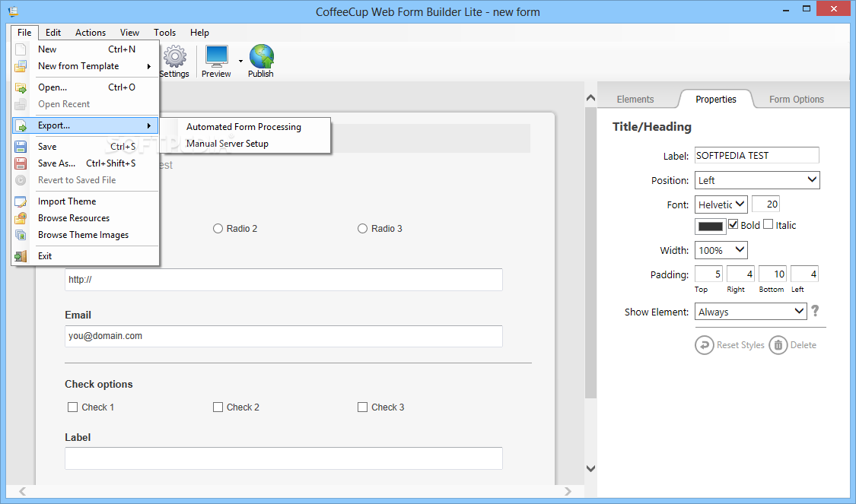The width and height of the screenshot is (856, 504).
Task: Enable the Bold checkbox
Action: pyautogui.click(x=733, y=224)
